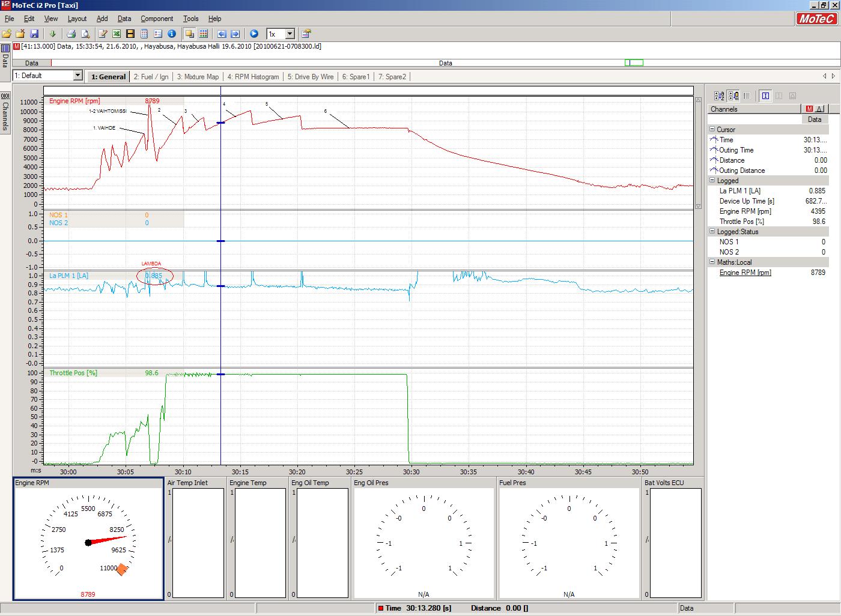
Task: Open the File menu
Action: coord(9,19)
